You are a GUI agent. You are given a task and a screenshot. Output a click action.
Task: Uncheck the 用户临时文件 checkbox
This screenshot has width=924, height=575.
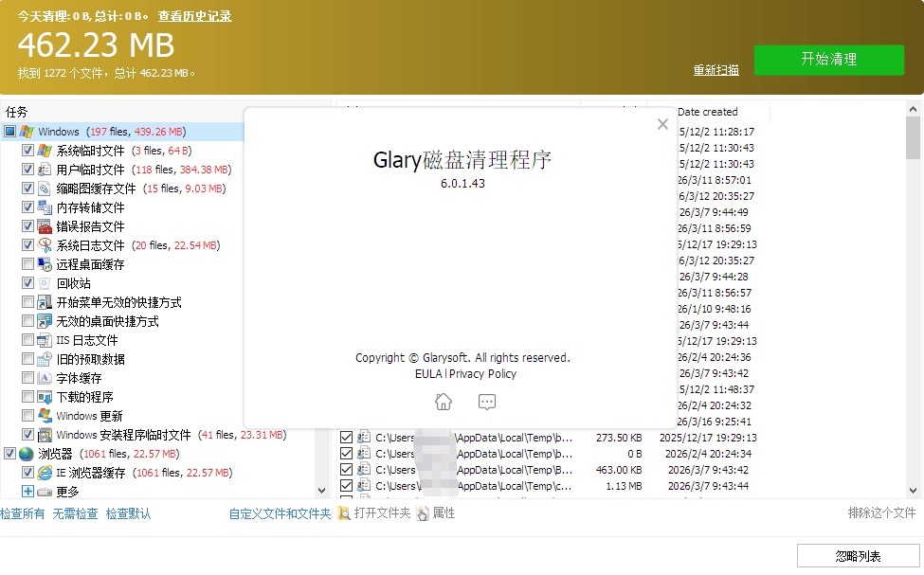point(27,170)
